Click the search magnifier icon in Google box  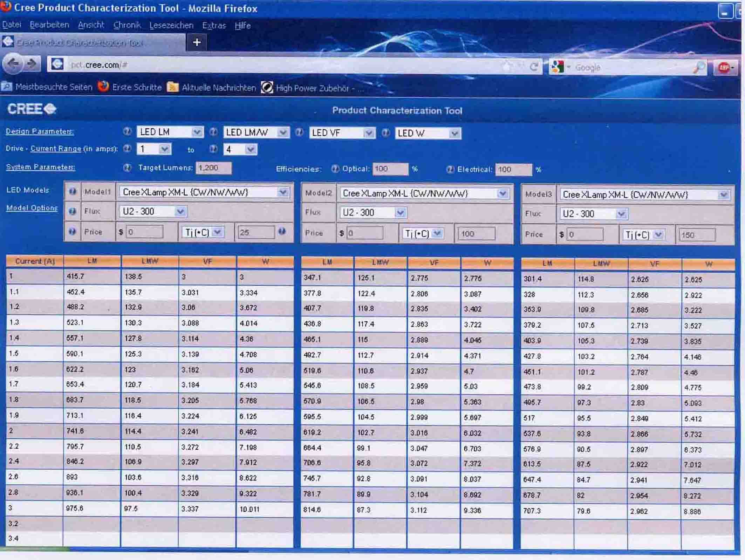click(699, 67)
